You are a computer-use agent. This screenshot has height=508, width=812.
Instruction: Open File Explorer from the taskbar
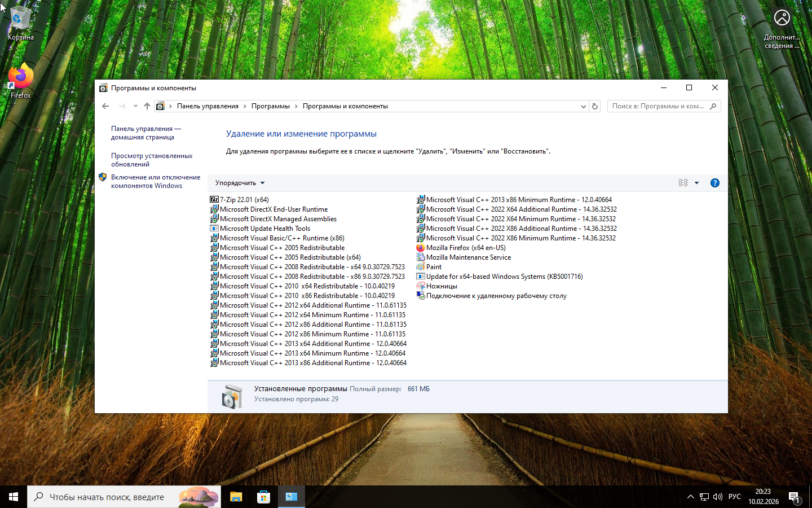point(236,497)
